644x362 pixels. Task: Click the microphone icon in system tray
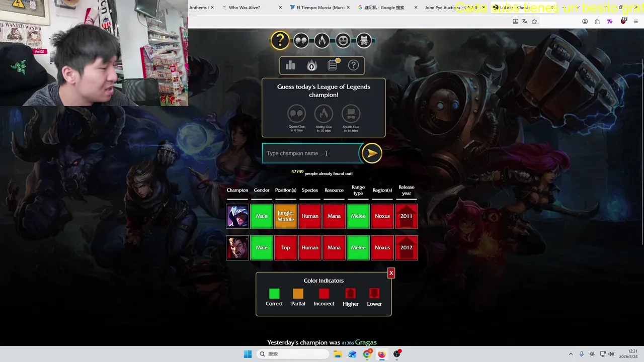coord(582,354)
